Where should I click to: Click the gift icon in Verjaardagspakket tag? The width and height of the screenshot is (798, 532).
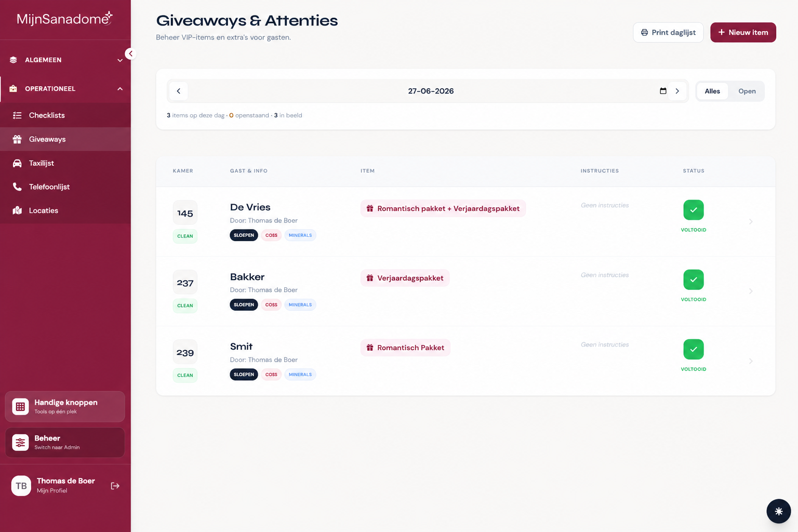[x=370, y=278]
